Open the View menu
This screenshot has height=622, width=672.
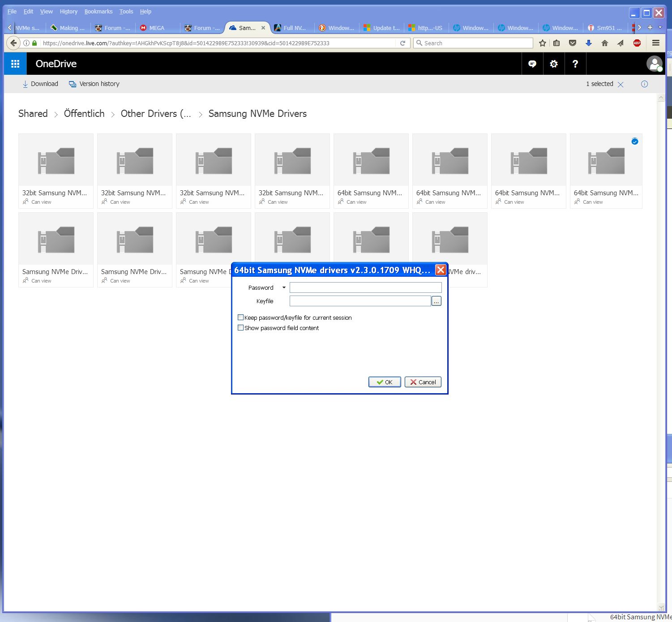tap(47, 12)
